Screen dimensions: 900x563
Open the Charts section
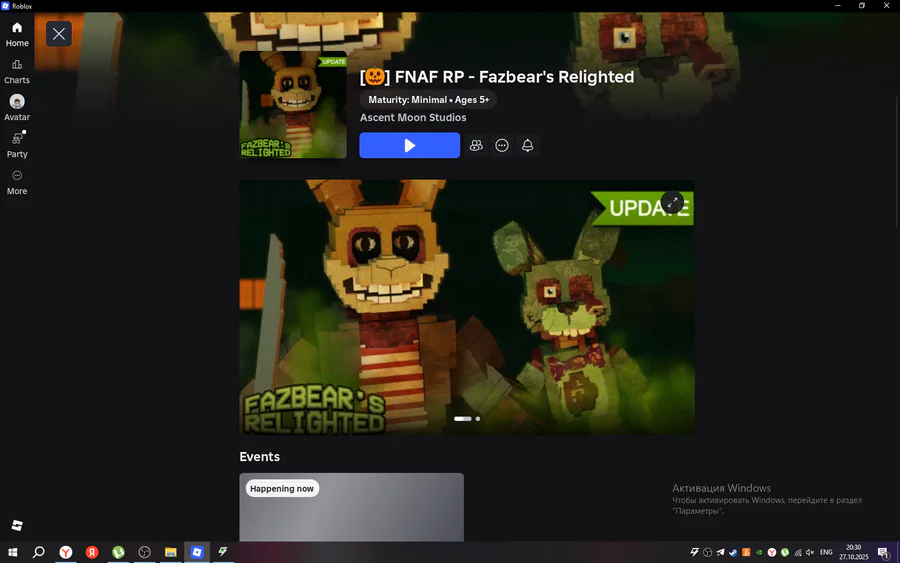coord(17,72)
